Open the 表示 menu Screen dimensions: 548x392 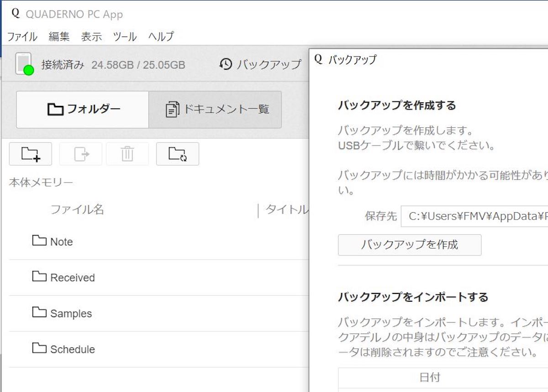click(91, 37)
